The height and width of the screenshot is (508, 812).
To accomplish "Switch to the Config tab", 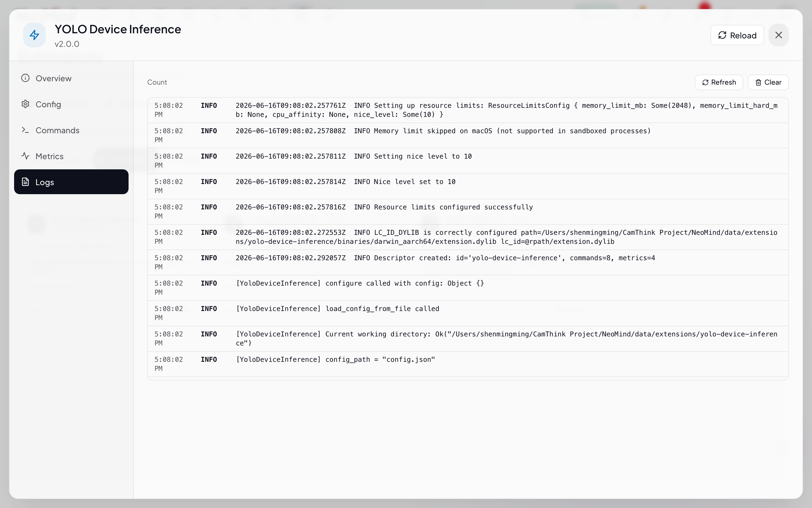I will tap(71, 104).
